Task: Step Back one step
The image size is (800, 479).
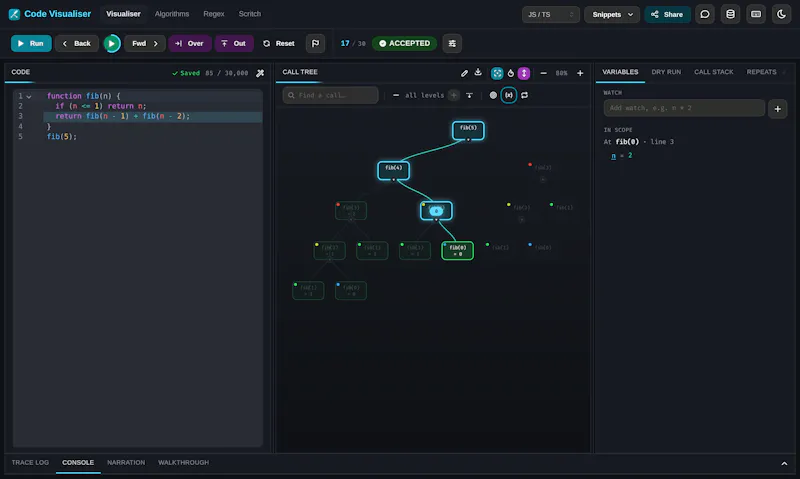Action: click(x=77, y=43)
